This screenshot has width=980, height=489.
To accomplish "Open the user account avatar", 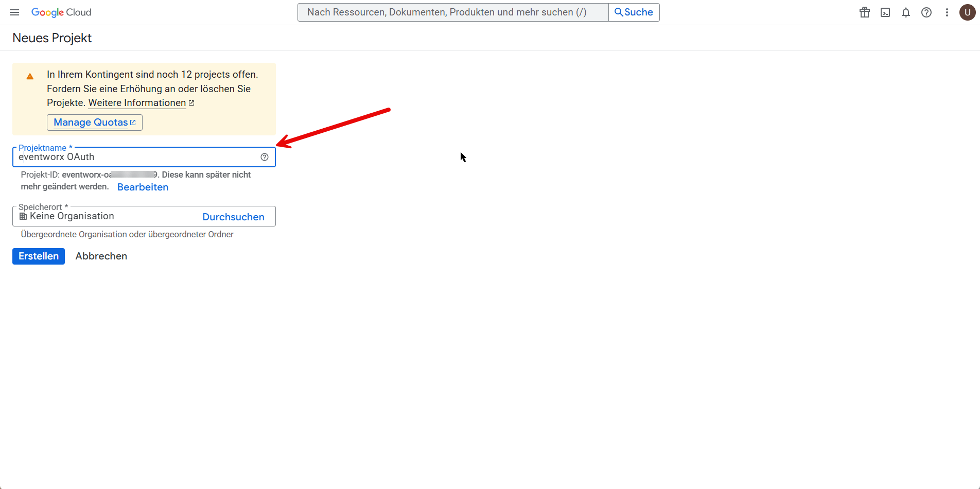I will [968, 12].
